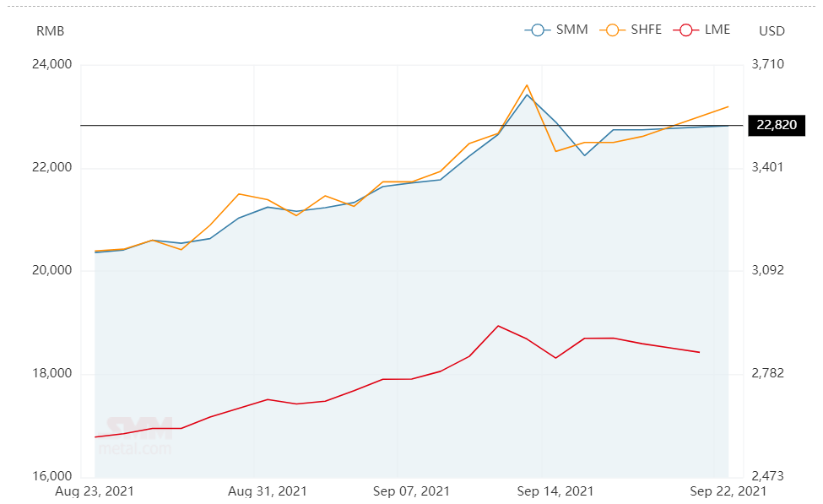823x504 pixels.
Task: Click the 3,401 right axis value
Action: tap(768, 167)
